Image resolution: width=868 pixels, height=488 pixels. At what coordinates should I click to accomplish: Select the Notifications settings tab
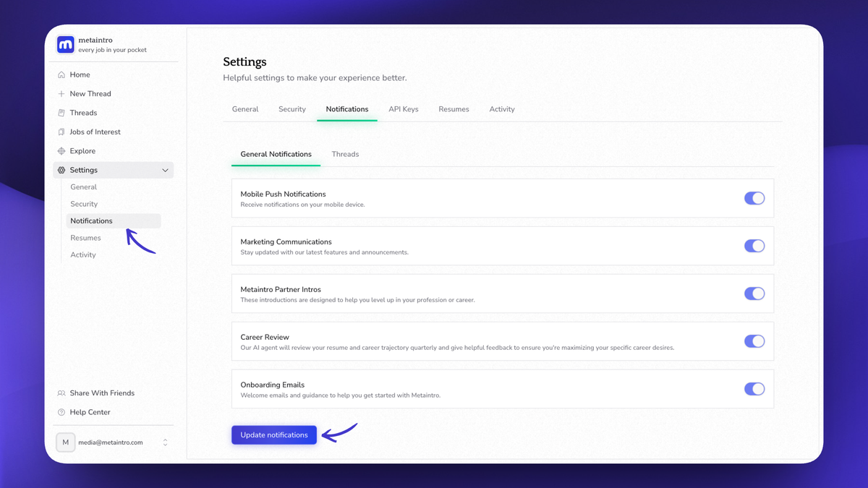tap(347, 109)
